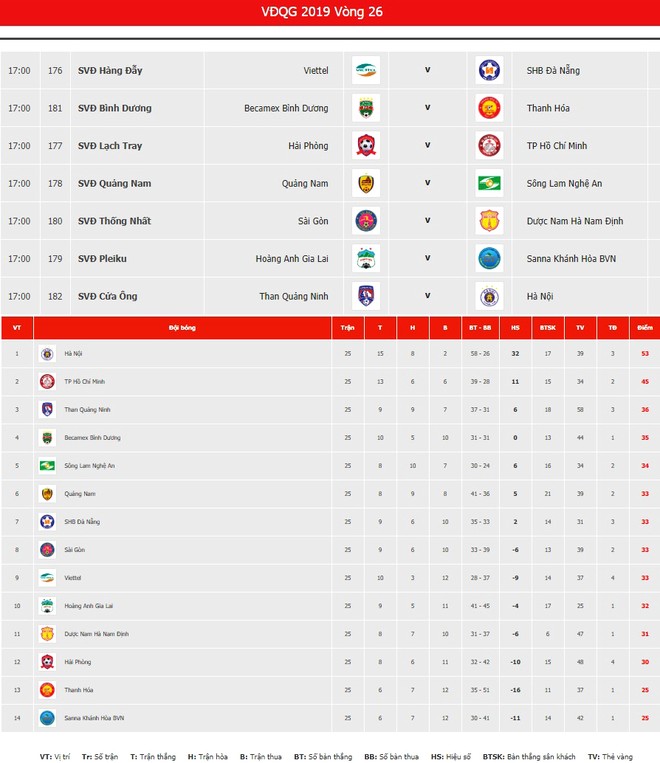Open Quảng Nam team link in standings
This screenshot has height=763, width=660.
(80, 494)
